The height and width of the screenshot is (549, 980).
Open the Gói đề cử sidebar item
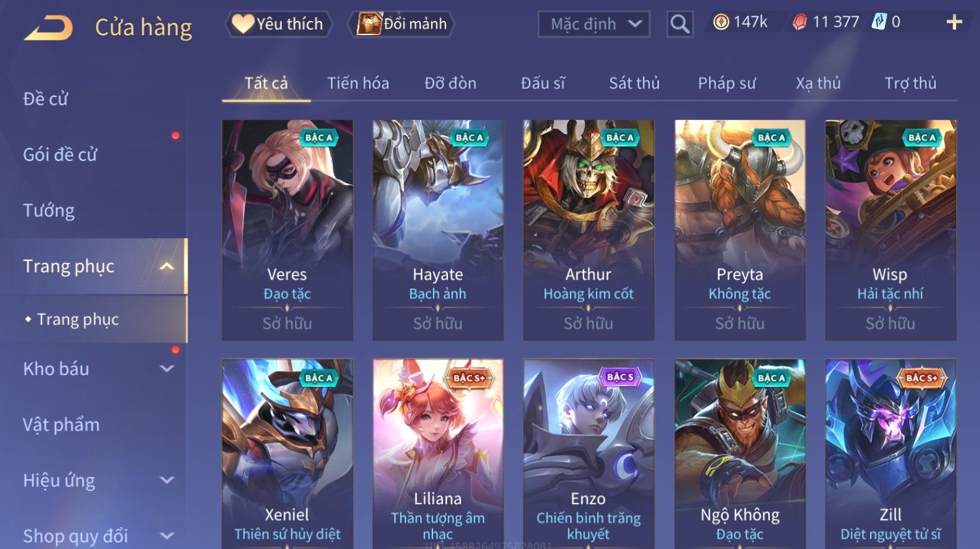coord(60,155)
